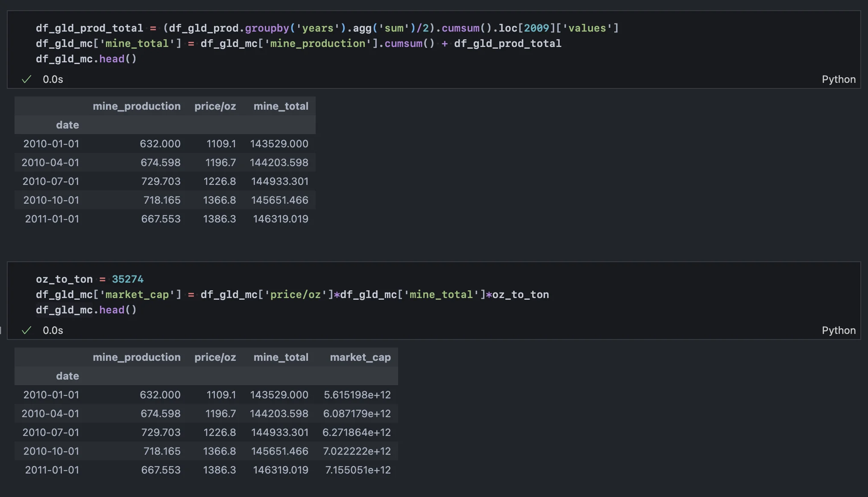Click the Python language label of second cell
Screen dimensions: 868x497
coord(838,330)
